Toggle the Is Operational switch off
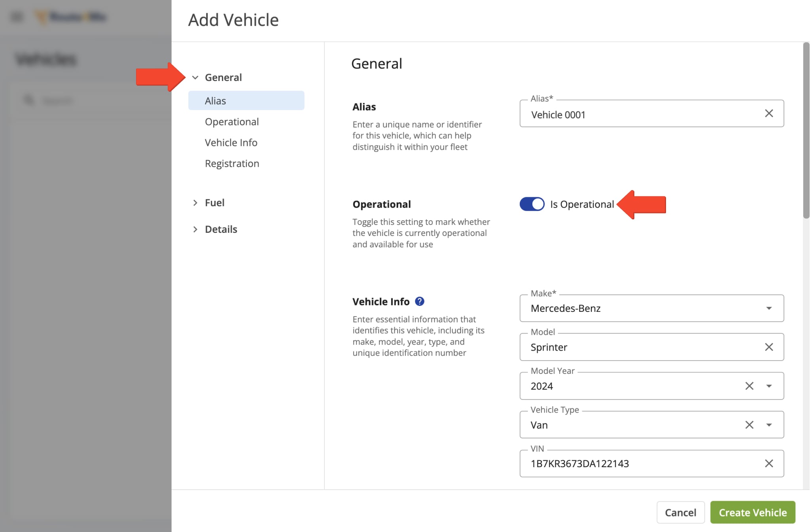The width and height of the screenshot is (810, 532). click(532, 204)
